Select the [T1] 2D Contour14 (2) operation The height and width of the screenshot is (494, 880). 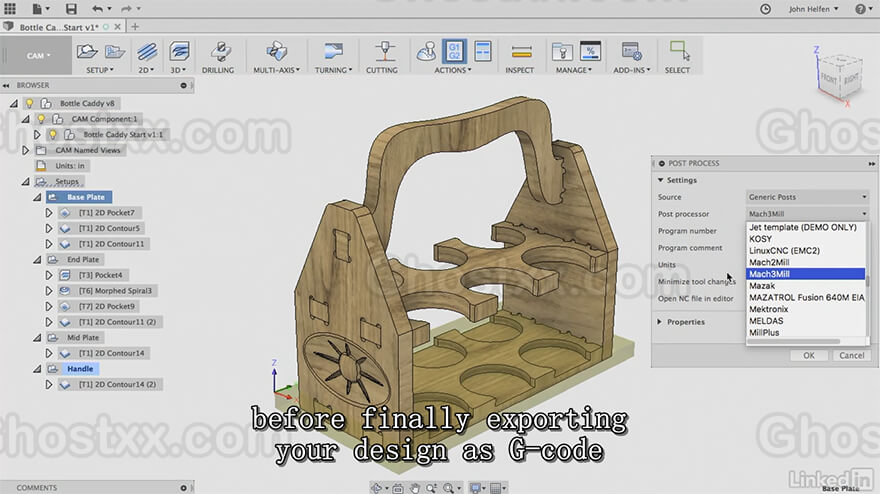tap(117, 385)
